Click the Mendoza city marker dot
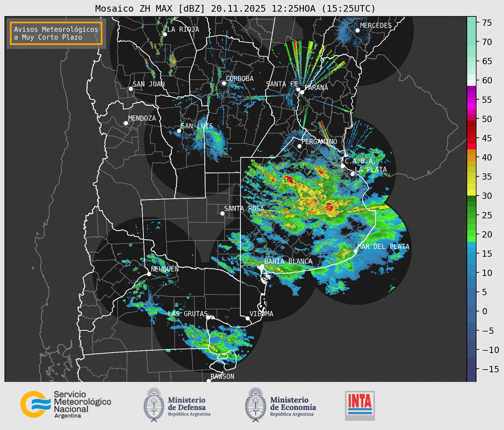The image size is (504, 430). coord(126,123)
